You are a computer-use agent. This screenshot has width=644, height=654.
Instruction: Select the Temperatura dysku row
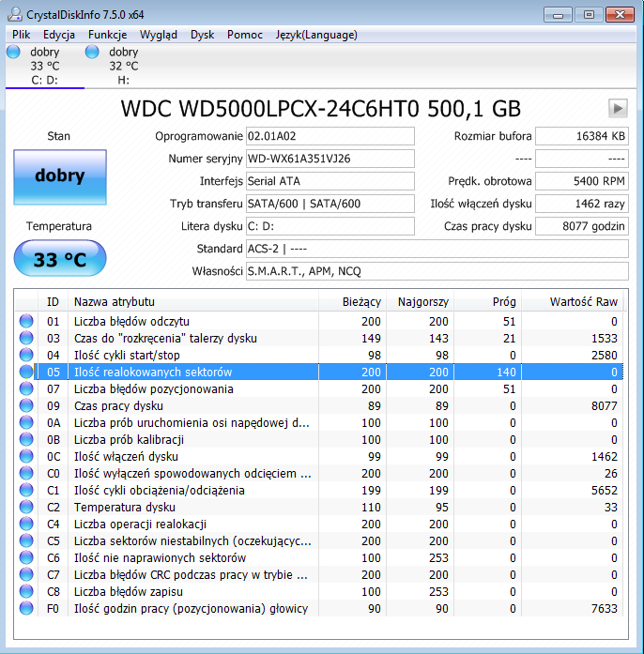pyautogui.click(x=319, y=507)
